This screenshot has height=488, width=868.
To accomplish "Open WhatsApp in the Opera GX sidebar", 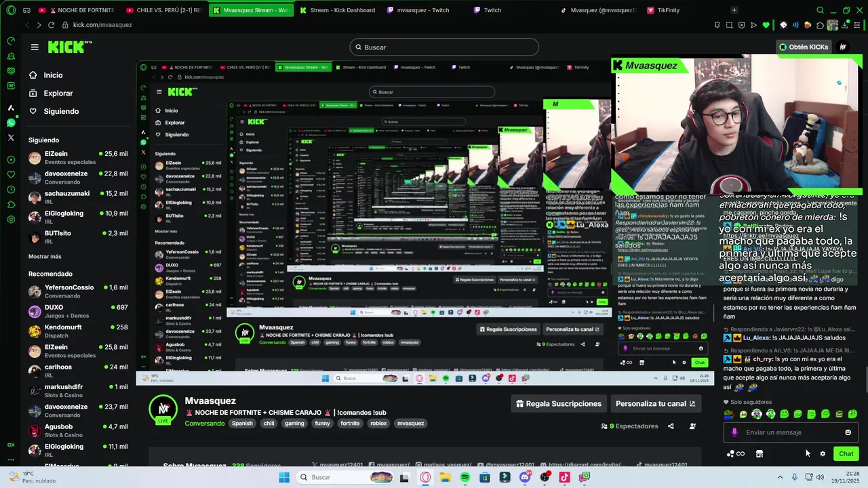I will (11, 123).
